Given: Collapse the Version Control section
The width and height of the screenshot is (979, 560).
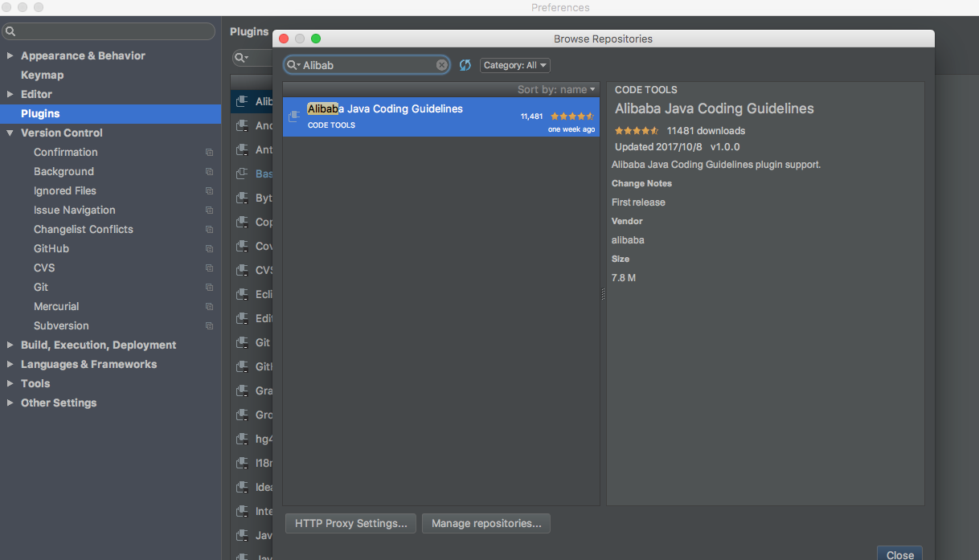Looking at the screenshot, I should 10,133.
